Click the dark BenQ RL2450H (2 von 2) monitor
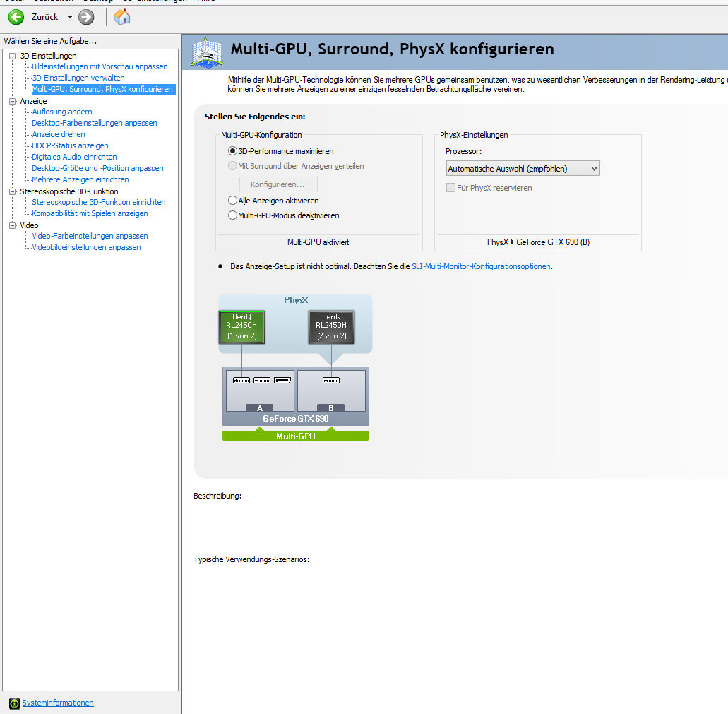The image size is (728, 714). tap(331, 327)
